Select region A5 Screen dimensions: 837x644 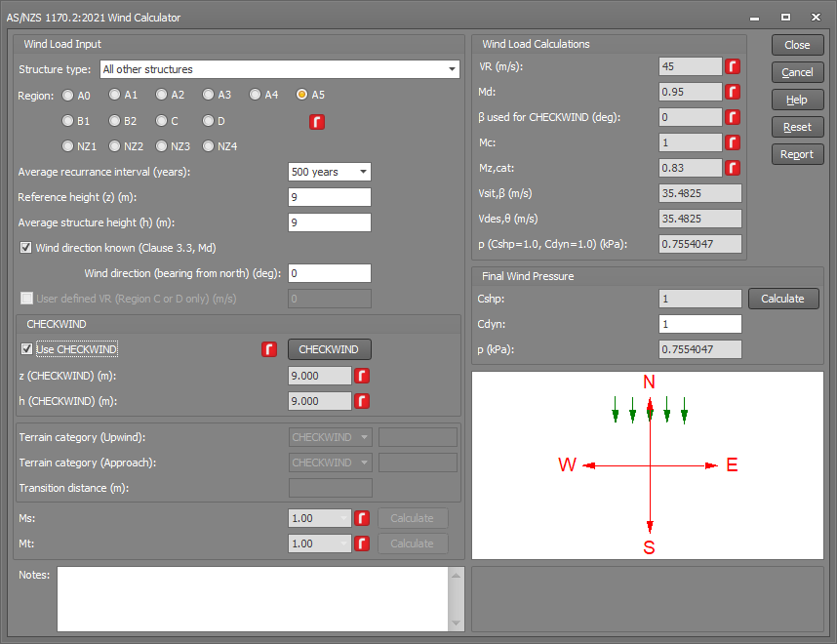(x=301, y=95)
